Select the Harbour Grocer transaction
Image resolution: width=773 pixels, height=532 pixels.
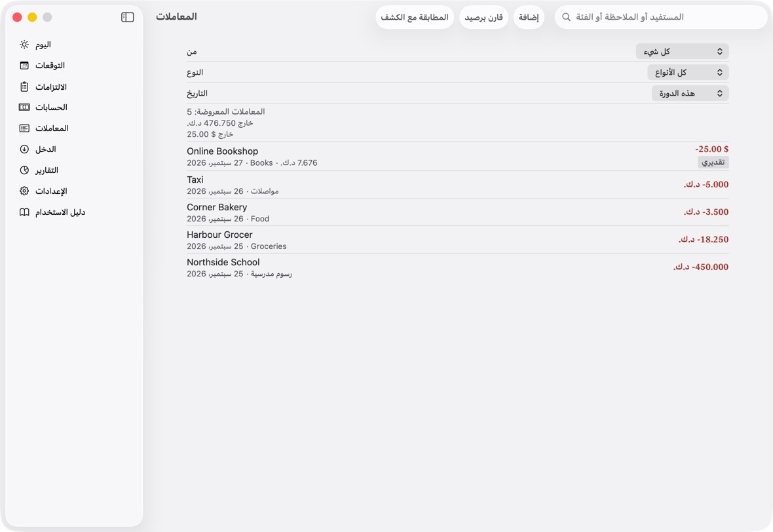click(457, 240)
